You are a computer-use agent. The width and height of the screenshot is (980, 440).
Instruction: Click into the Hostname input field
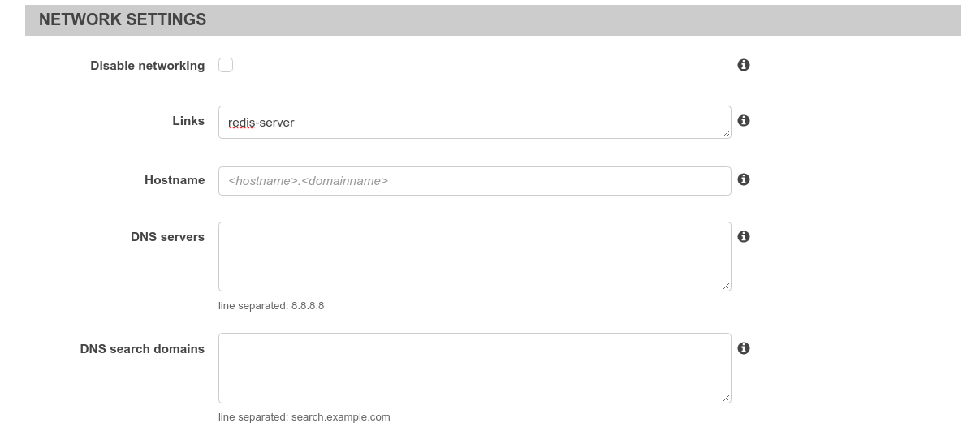(x=474, y=181)
